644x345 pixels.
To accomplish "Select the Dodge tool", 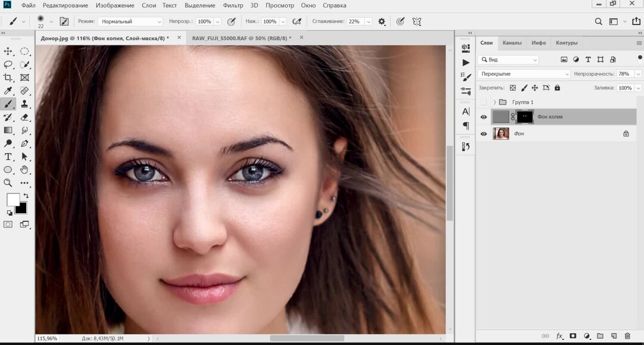I will (8, 143).
